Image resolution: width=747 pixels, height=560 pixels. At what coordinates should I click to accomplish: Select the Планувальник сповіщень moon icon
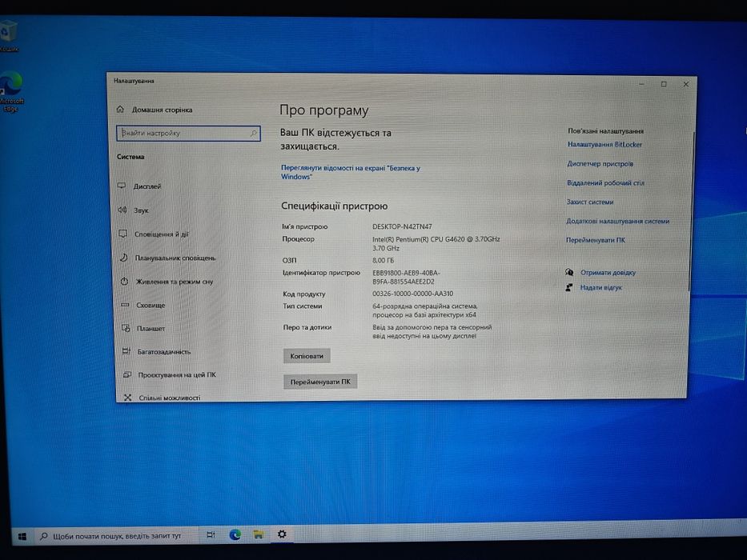click(x=123, y=257)
